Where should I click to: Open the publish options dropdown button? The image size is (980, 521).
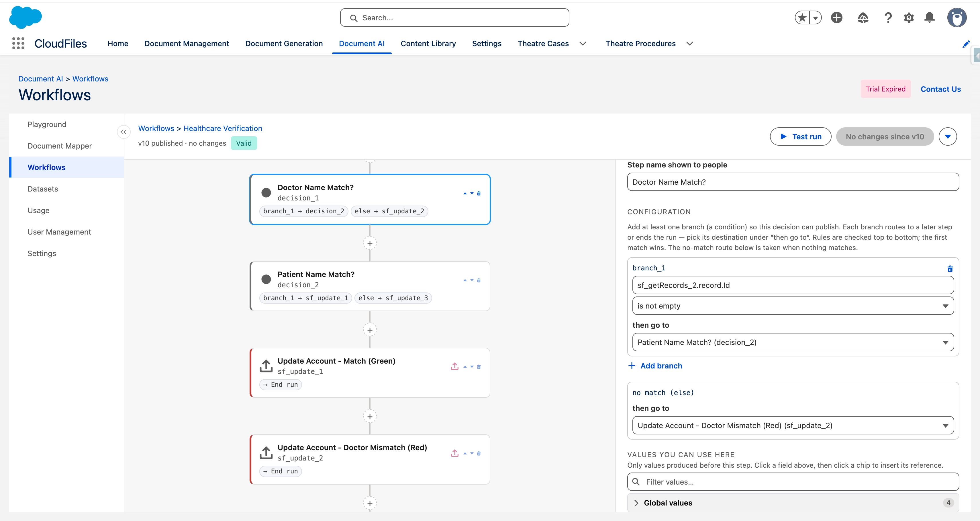(x=947, y=136)
